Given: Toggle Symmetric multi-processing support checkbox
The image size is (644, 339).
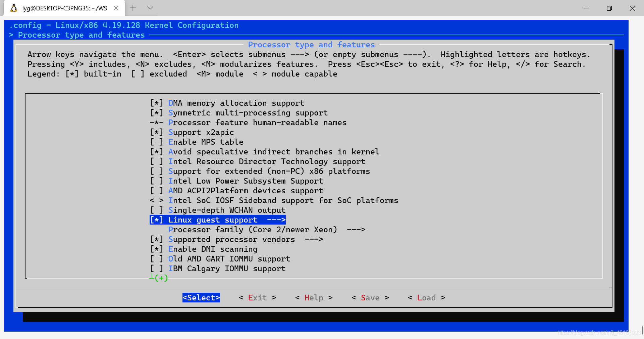Looking at the screenshot, I should coord(156,113).
